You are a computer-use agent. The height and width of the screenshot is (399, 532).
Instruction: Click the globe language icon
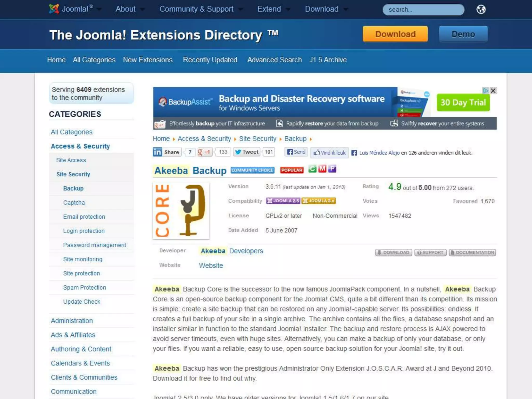point(481,10)
